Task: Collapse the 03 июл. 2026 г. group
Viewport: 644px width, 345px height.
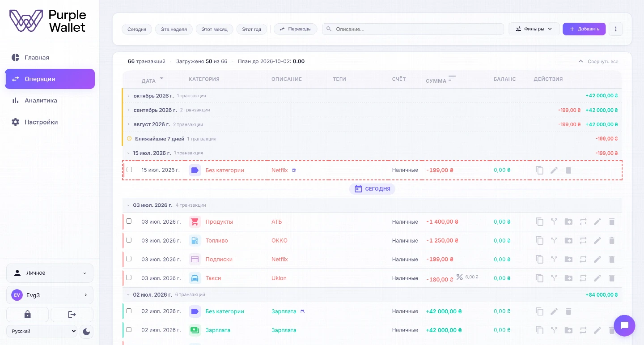Action: (128, 205)
